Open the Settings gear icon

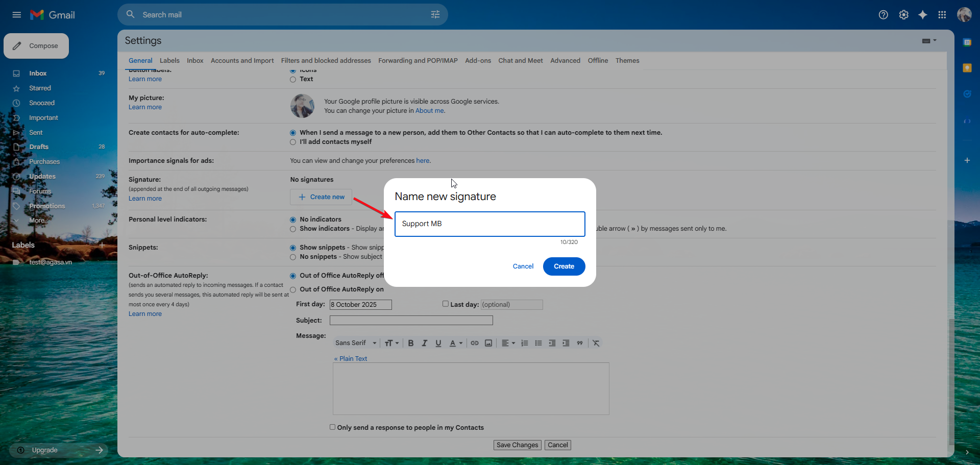click(x=903, y=15)
